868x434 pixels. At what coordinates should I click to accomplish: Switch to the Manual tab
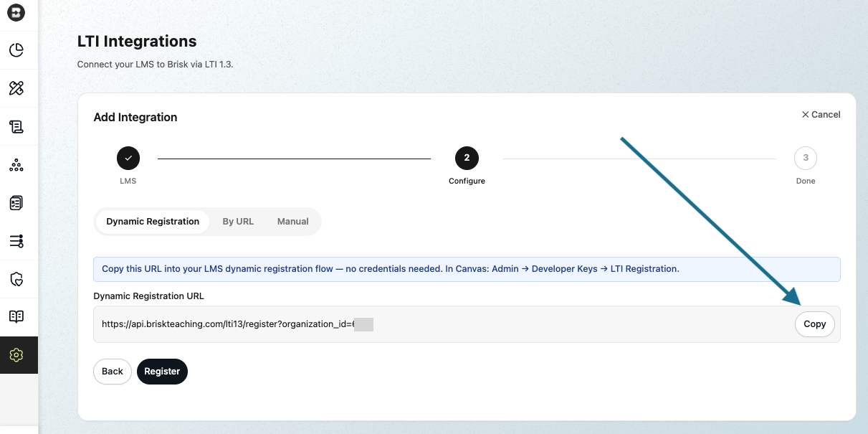(x=293, y=222)
